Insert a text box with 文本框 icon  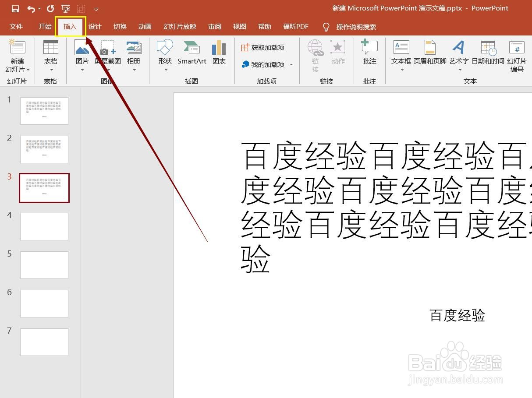coord(401,47)
